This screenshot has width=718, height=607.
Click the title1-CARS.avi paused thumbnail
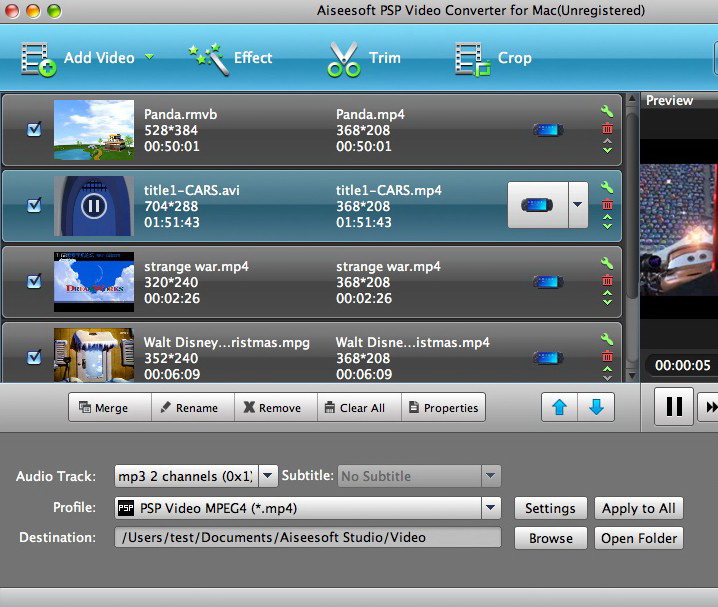coord(94,206)
